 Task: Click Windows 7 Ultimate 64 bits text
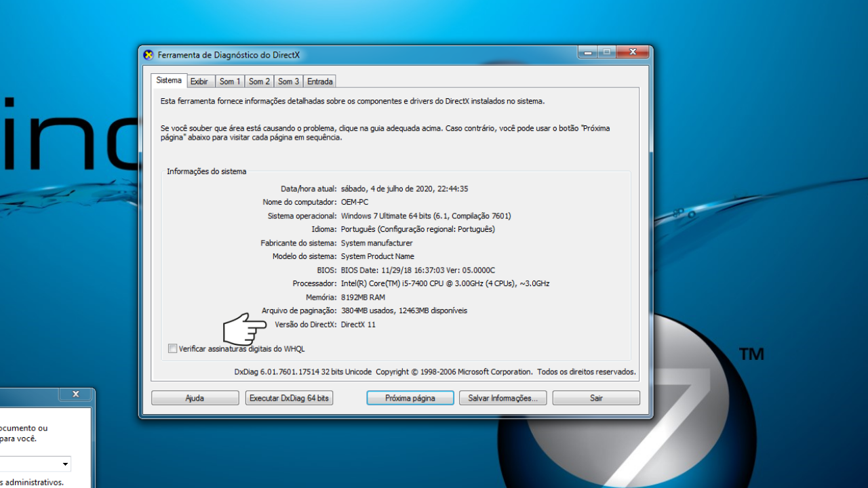pyautogui.click(x=426, y=216)
